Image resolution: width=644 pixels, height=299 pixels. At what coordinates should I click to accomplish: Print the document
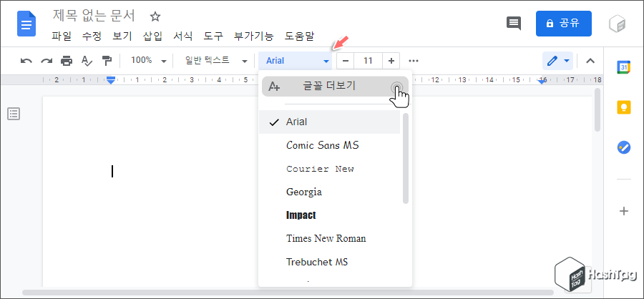tap(67, 61)
